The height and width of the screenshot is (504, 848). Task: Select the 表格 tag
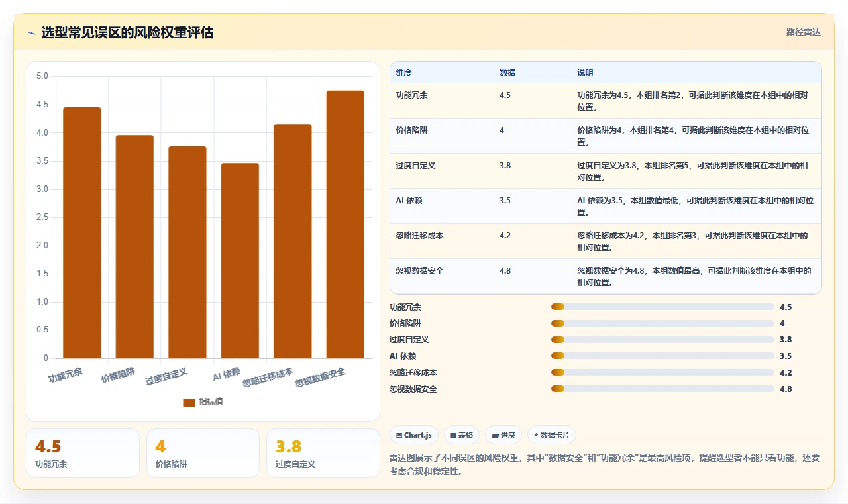462,435
